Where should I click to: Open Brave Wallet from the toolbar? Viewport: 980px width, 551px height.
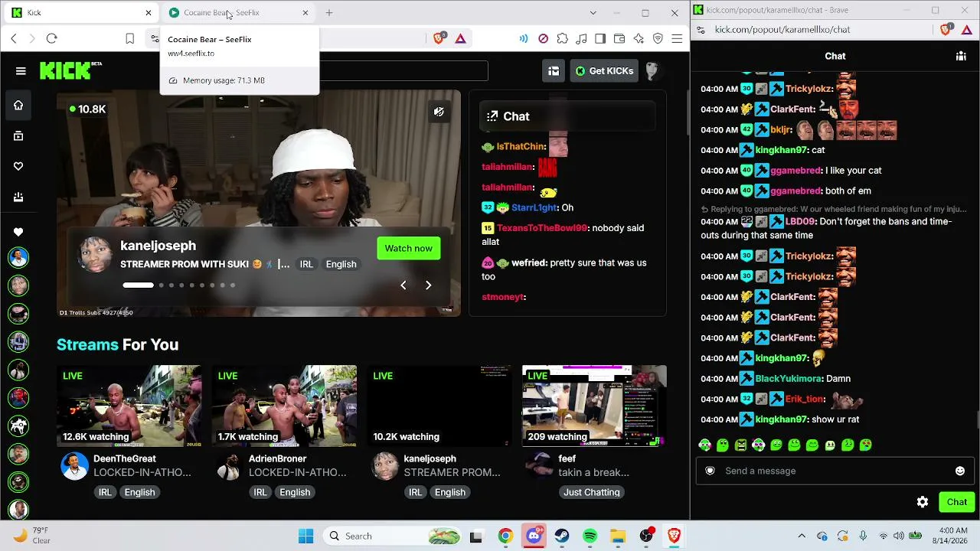(x=619, y=38)
